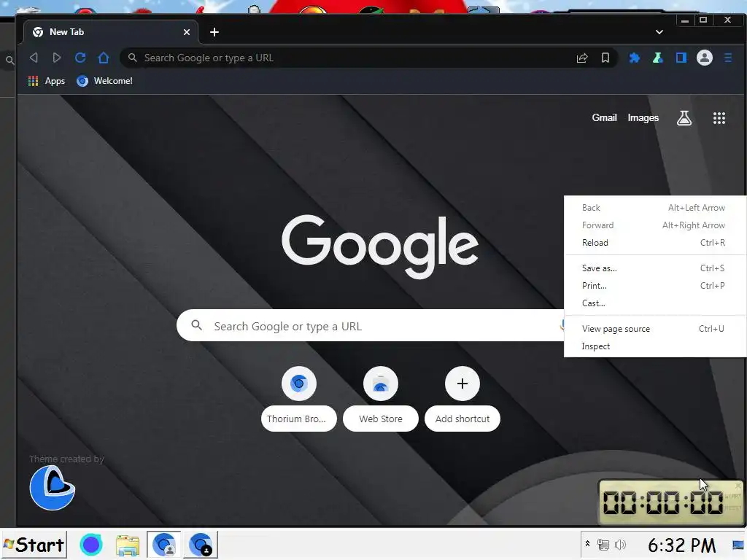Reload the page with the toolbar refresh icon
This screenshot has height=560, width=747.
point(80,58)
